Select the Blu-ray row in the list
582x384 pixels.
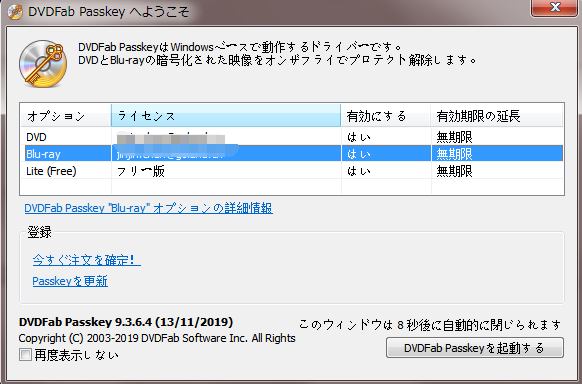[x=291, y=154]
